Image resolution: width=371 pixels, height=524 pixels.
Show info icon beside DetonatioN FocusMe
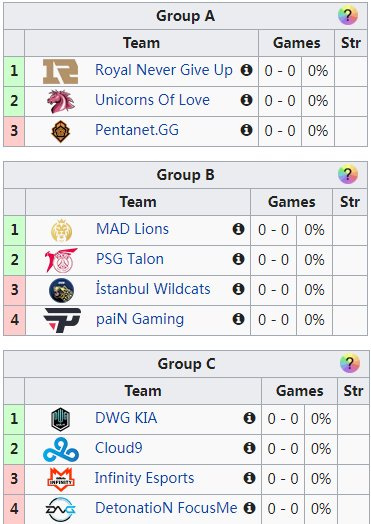click(x=249, y=508)
